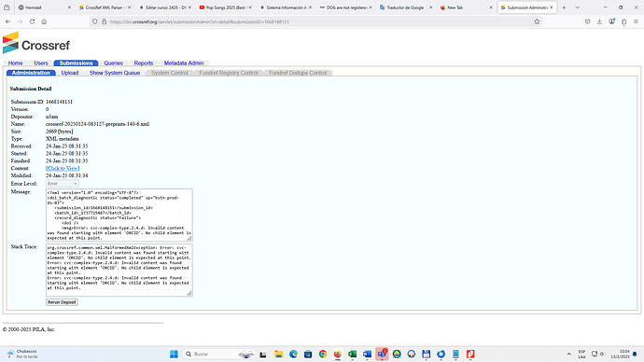Screen dimensions: 644x362
Task: Select the Administration sub-tab
Action: [31, 73]
